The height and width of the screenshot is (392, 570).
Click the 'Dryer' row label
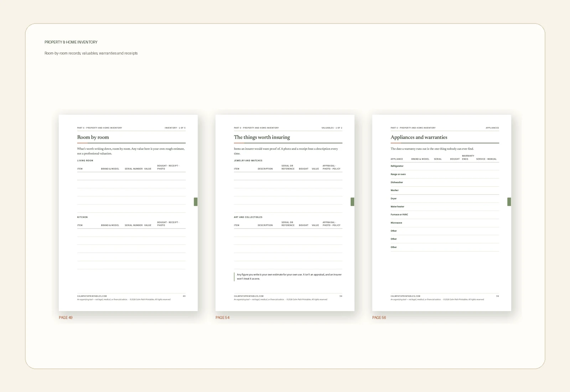pyautogui.click(x=394, y=198)
